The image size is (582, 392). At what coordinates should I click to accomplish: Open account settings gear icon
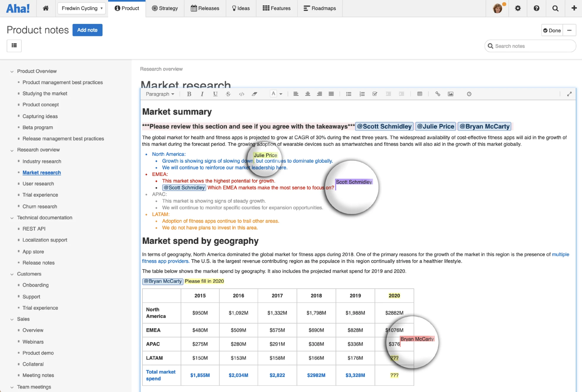(x=518, y=8)
